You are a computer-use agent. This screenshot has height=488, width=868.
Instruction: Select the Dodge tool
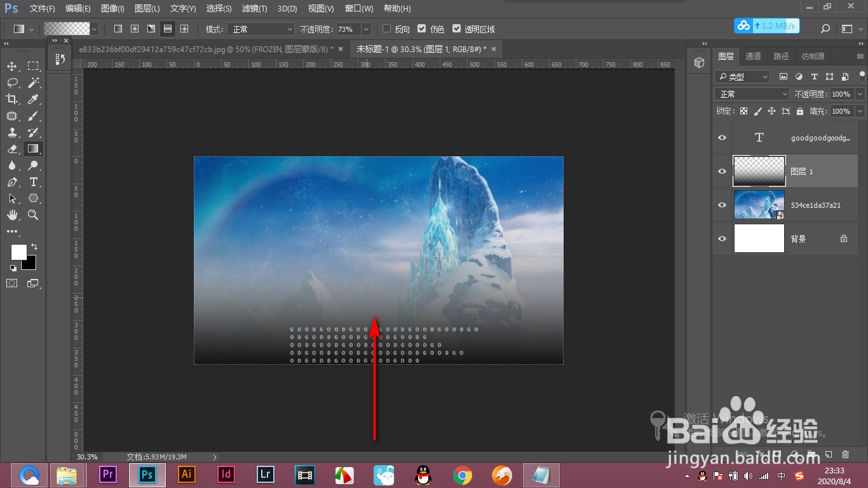coord(33,165)
